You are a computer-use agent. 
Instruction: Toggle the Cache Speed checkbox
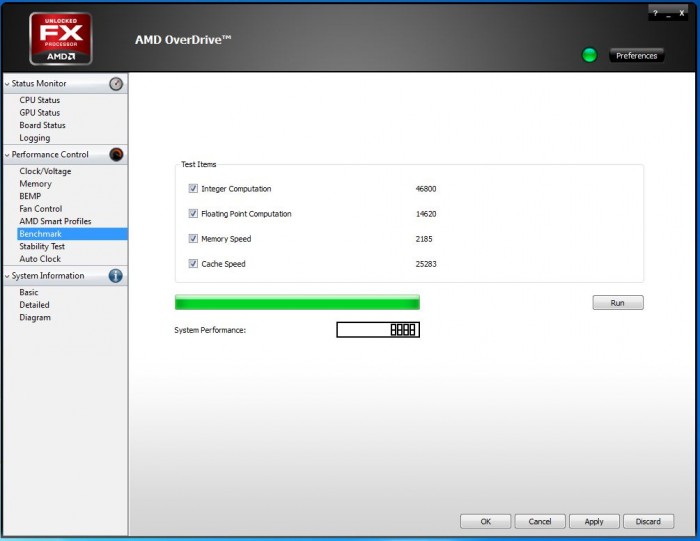point(193,263)
